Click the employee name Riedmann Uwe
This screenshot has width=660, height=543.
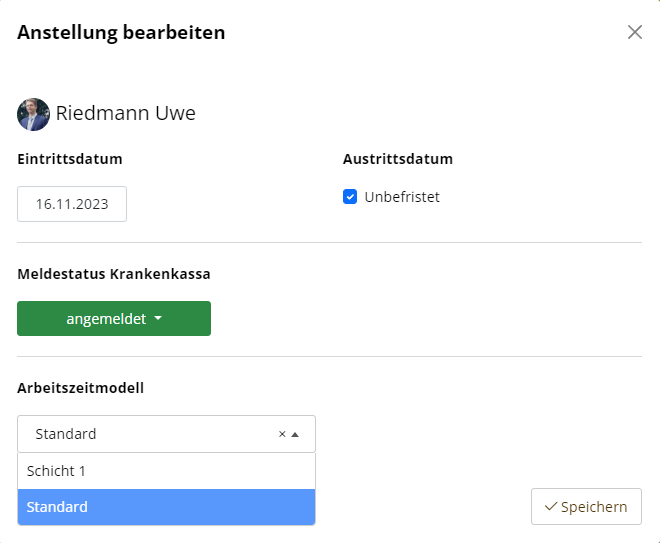click(125, 113)
